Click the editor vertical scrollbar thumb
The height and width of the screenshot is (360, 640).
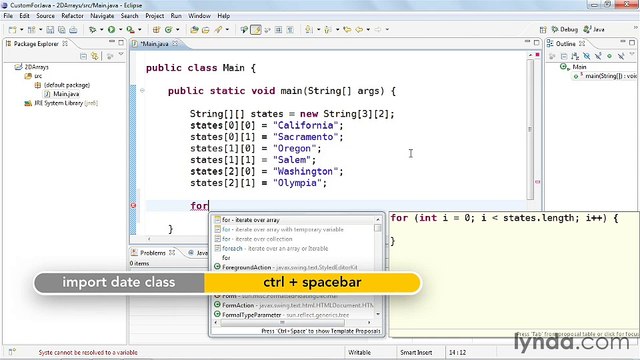coord(530,129)
